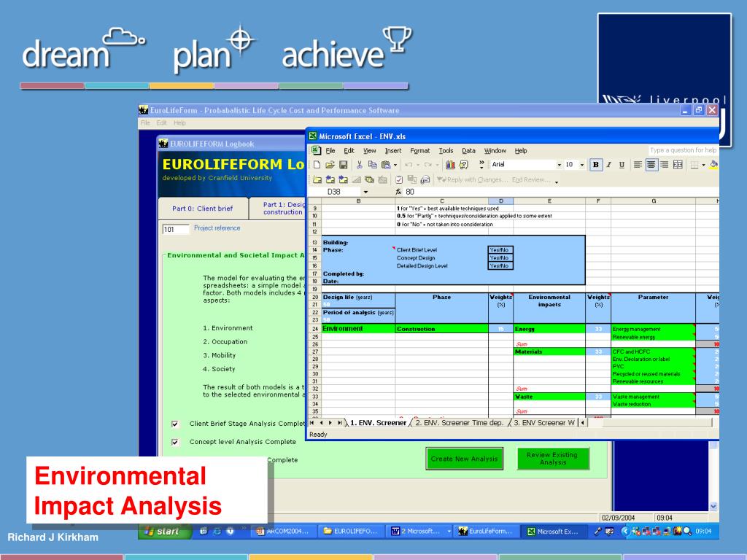The image size is (747, 560).
Task: Open EUROLIFEFO... folder taskbar item
Action: [351, 531]
